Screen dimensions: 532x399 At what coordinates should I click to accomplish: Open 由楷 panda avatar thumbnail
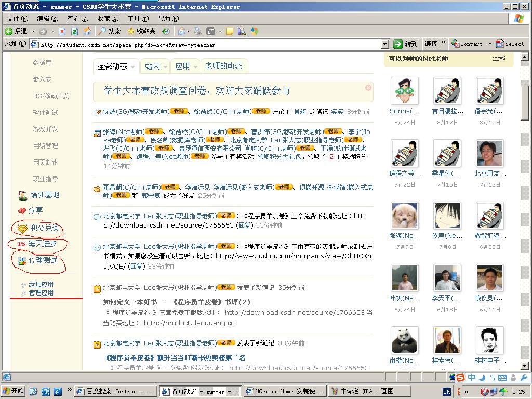[x=404, y=340]
